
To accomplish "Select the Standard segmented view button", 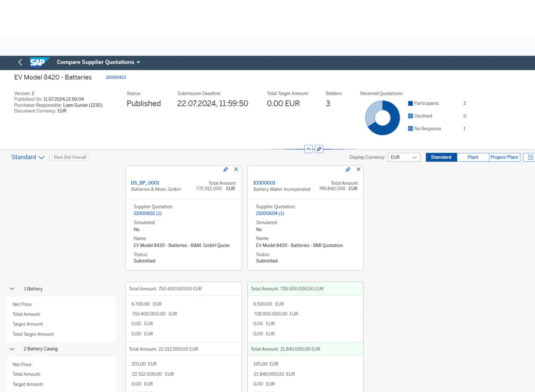I will [441, 157].
